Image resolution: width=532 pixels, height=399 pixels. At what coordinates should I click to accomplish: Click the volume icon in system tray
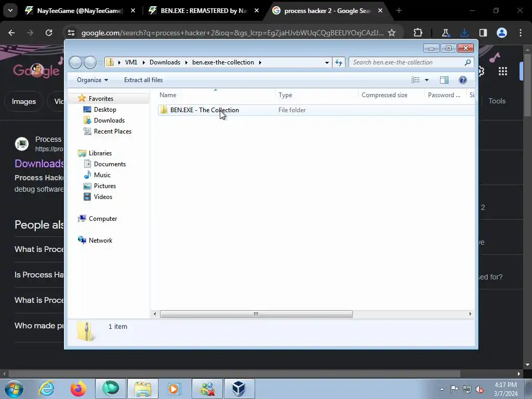(x=480, y=389)
